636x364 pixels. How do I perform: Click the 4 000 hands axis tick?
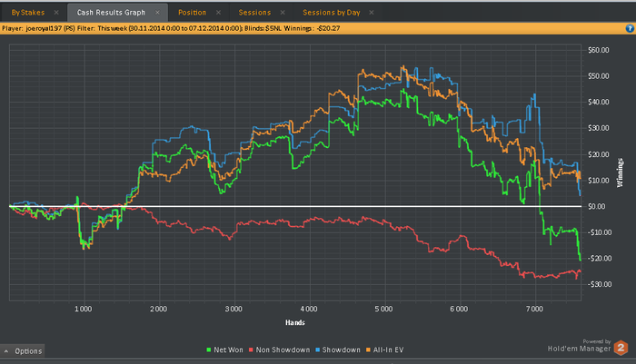point(309,310)
